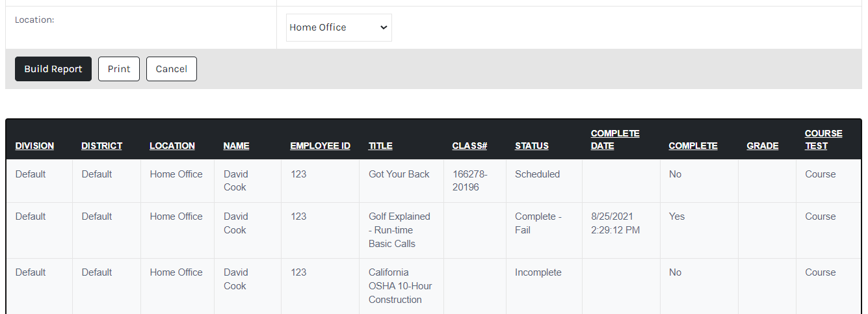Click the Build Report button
This screenshot has height=314, width=868.
pyautogui.click(x=53, y=69)
